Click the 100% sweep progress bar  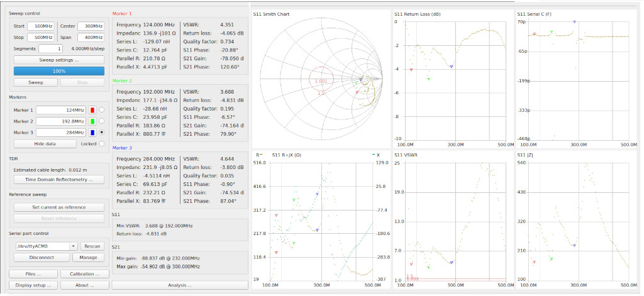coord(58,71)
